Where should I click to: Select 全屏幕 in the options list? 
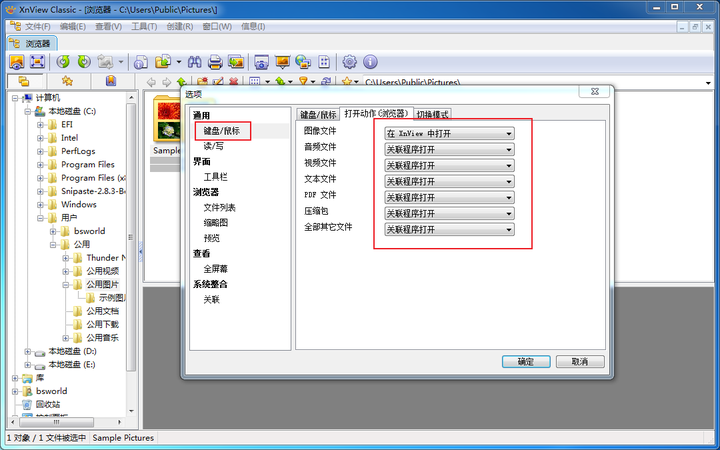tap(216, 269)
